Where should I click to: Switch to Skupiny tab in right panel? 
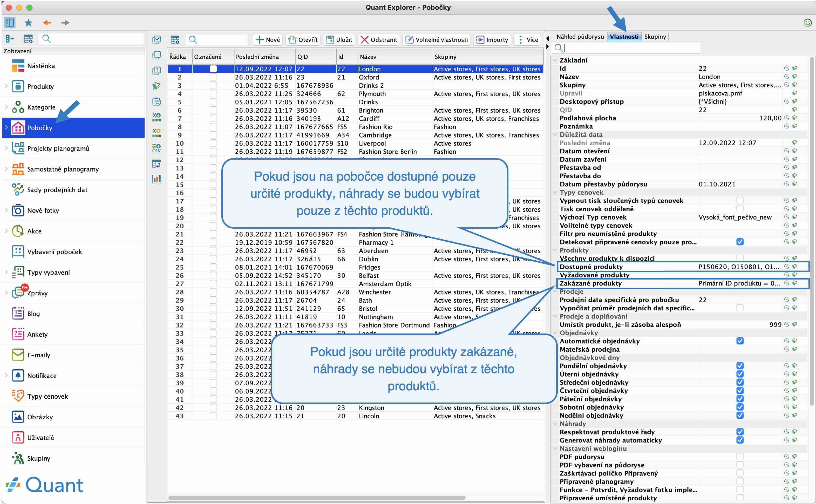point(655,37)
